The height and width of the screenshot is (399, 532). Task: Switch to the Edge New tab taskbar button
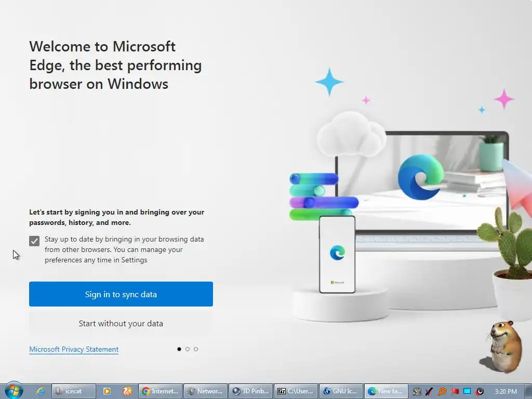(386, 391)
